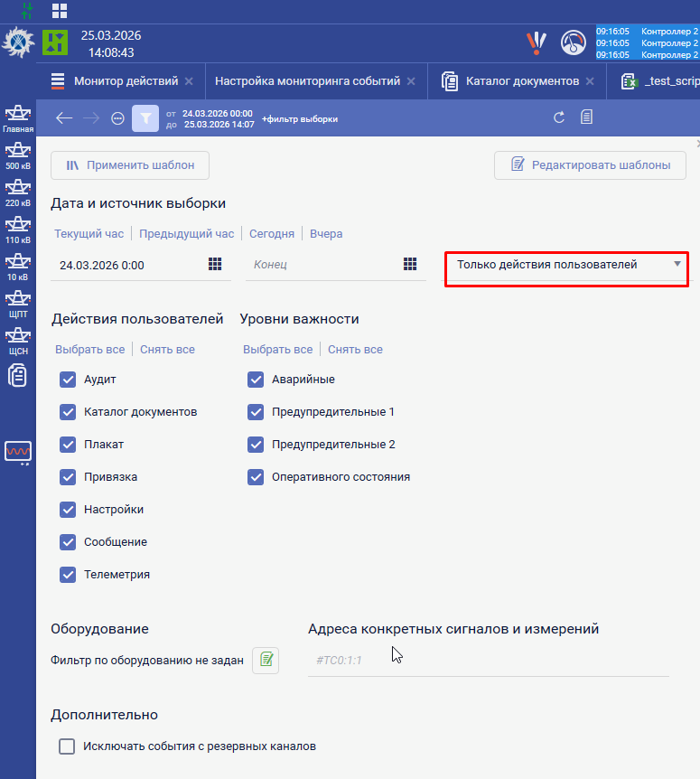Uncheck the Аудит checkbox
The width and height of the screenshot is (700, 779).
(68, 380)
